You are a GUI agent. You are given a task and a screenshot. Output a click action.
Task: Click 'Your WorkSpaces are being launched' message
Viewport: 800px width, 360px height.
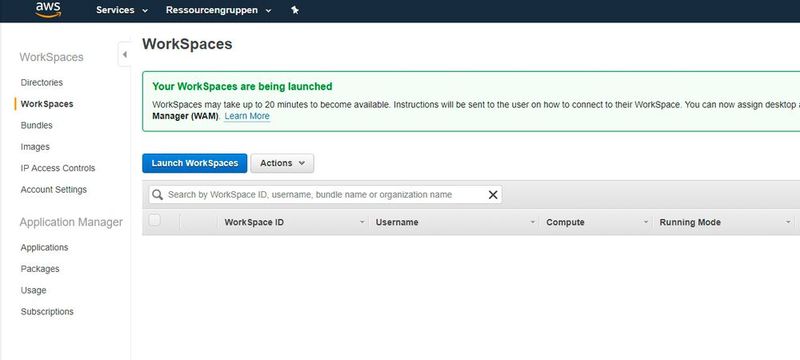242,87
